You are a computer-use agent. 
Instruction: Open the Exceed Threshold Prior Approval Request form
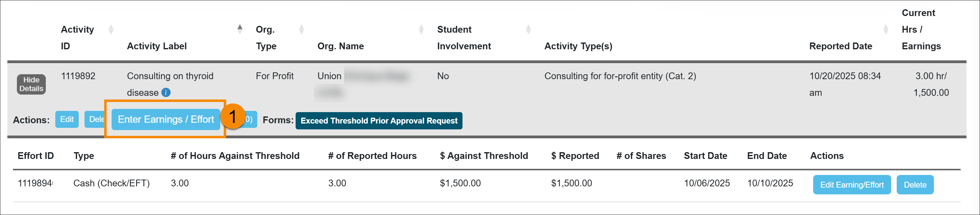[379, 121]
